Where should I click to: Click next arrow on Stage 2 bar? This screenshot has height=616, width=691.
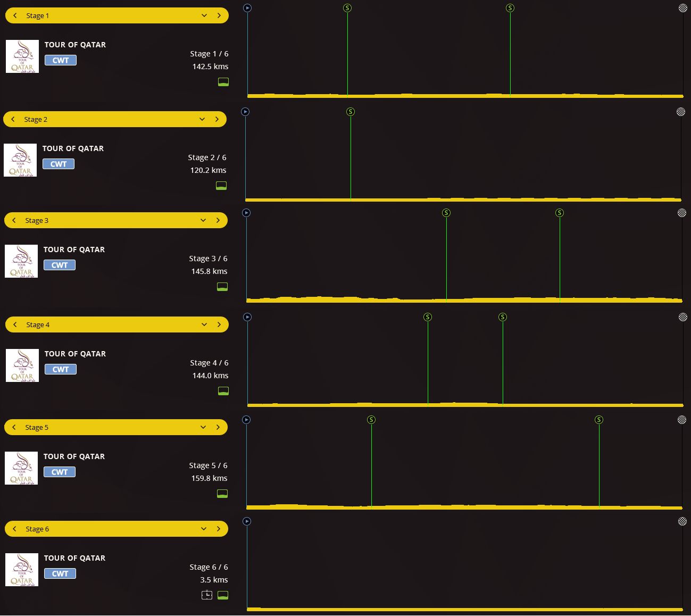click(217, 119)
